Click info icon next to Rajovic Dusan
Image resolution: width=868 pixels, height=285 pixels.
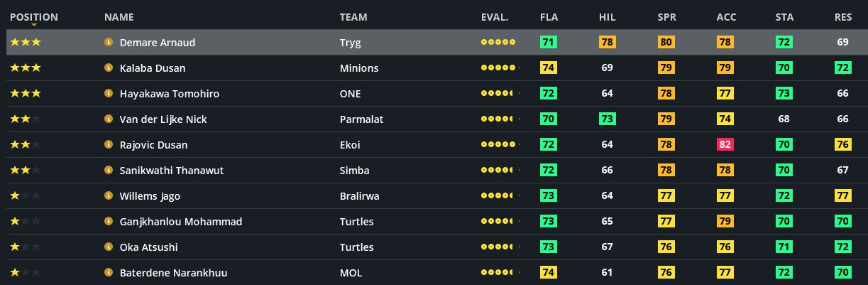click(x=109, y=145)
